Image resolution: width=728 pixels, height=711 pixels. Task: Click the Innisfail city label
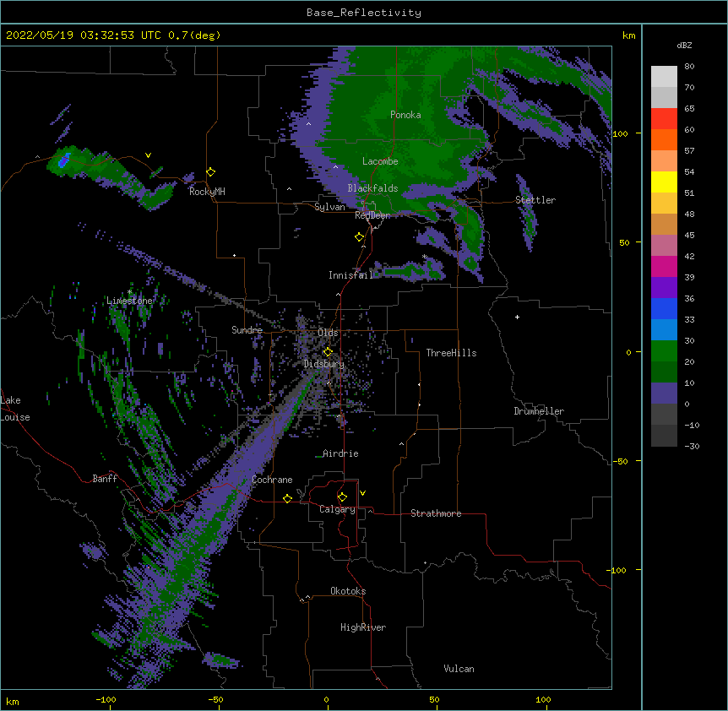coord(350,275)
